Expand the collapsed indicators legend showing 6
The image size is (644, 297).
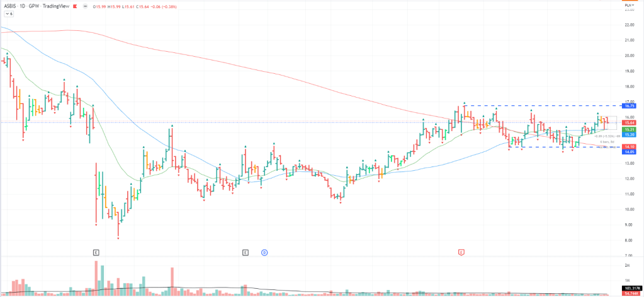coord(8,13)
